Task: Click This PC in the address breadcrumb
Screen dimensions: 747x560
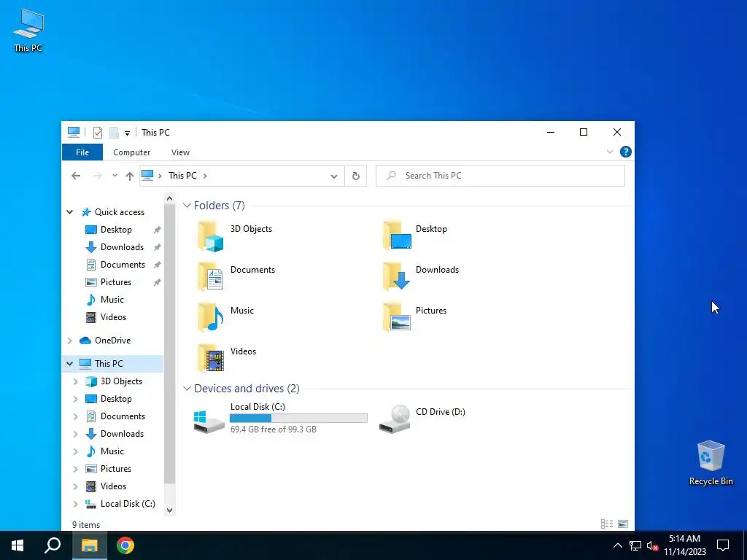Action: [x=182, y=176]
